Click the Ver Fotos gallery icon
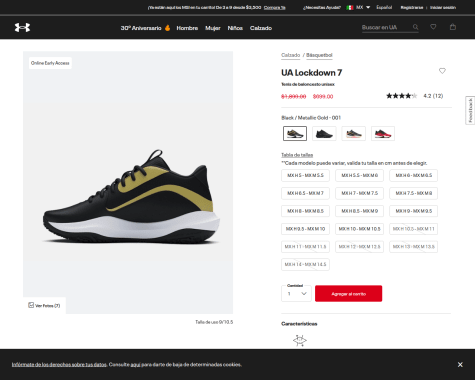Screen dimensions: 475x380 [31, 305]
